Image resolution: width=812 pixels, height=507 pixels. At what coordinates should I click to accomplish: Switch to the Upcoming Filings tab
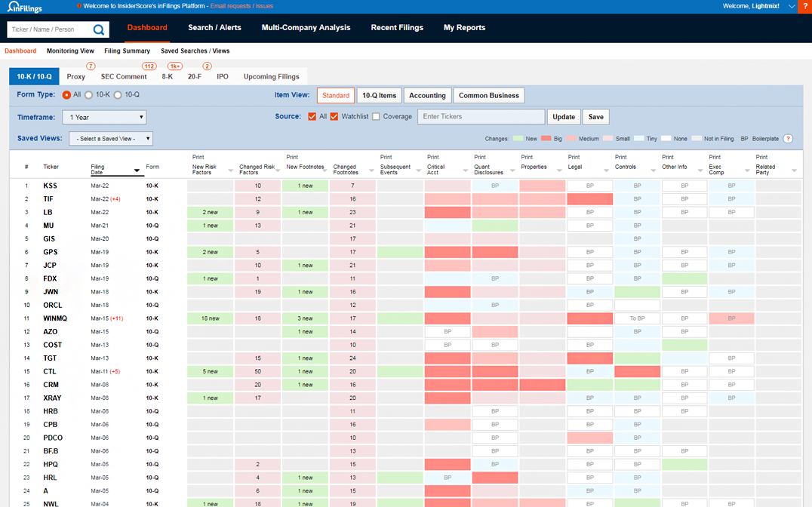pyautogui.click(x=272, y=77)
